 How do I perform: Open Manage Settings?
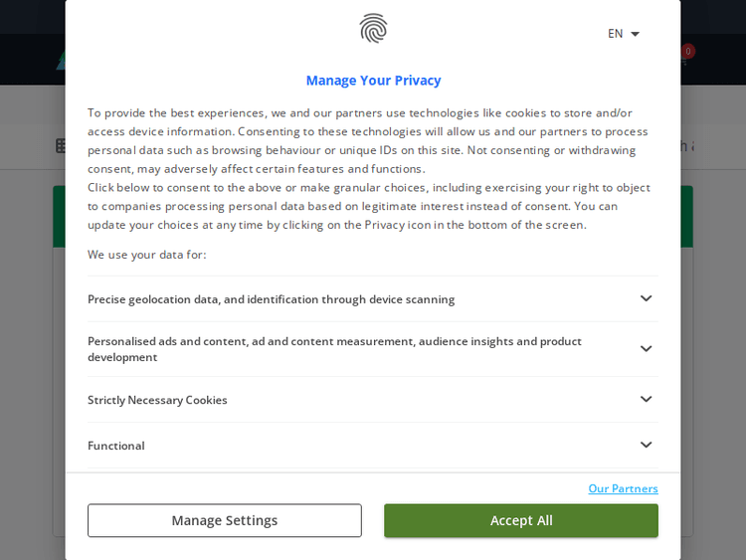tap(225, 520)
